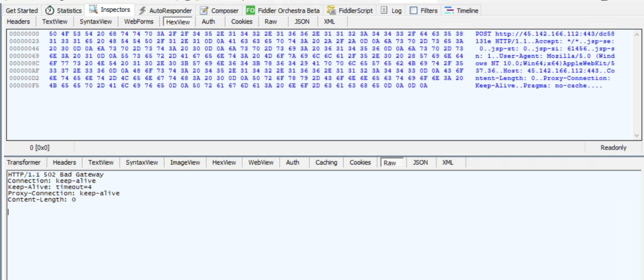Viewport: 644px width, 280px height.
Task: Select request WebForms tab
Action: click(139, 22)
